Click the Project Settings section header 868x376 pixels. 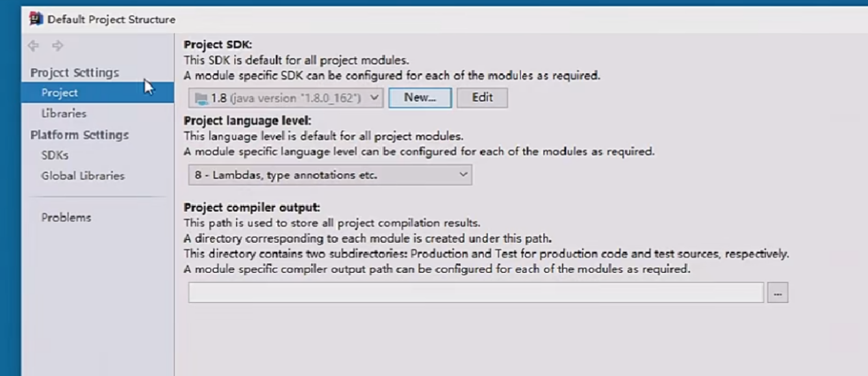(x=75, y=72)
